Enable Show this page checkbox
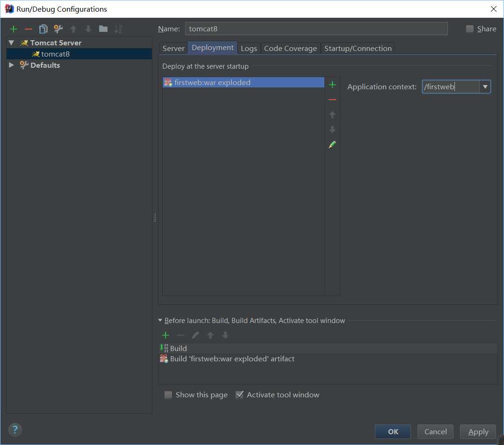 point(168,395)
